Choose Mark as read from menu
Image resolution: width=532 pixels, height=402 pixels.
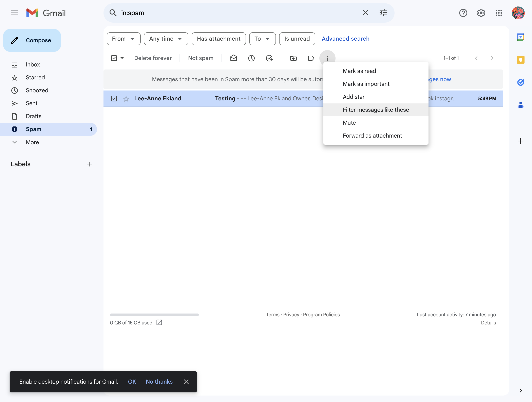[x=376, y=71]
